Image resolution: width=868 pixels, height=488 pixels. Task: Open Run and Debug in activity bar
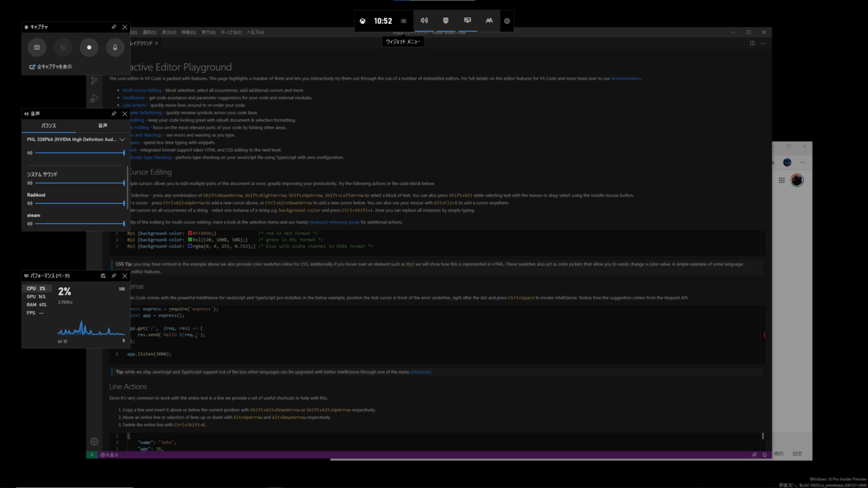[94, 98]
